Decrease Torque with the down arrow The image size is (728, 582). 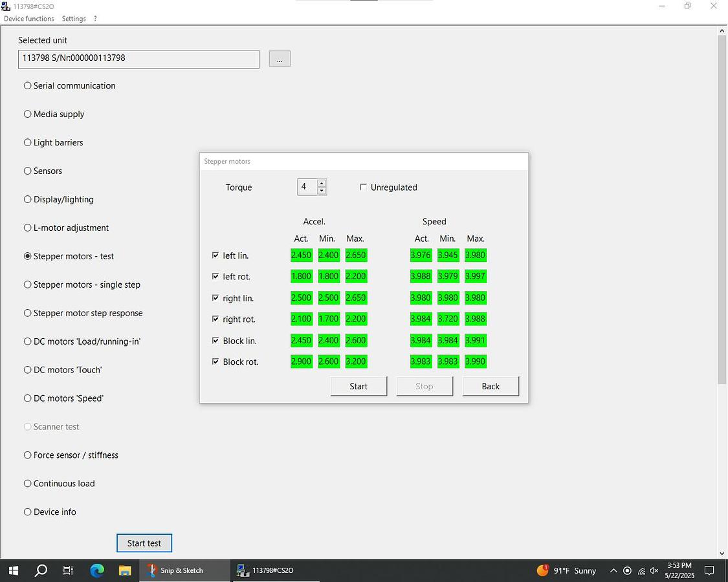(322, 191)
